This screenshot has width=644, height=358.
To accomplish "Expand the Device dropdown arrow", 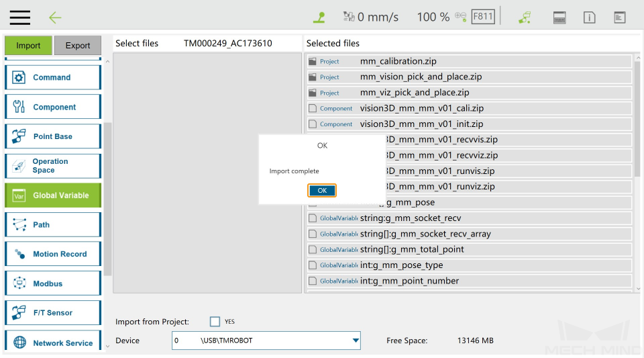I will (x=356, y=341).
